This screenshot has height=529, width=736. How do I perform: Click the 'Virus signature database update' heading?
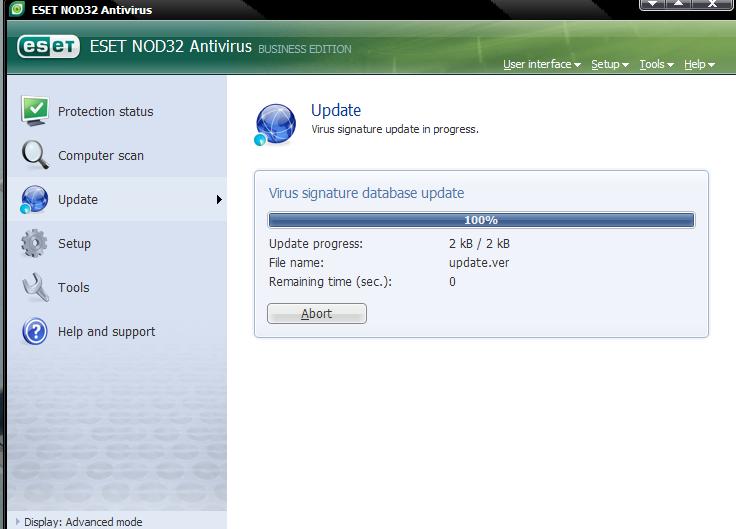[x=366, y=193]
